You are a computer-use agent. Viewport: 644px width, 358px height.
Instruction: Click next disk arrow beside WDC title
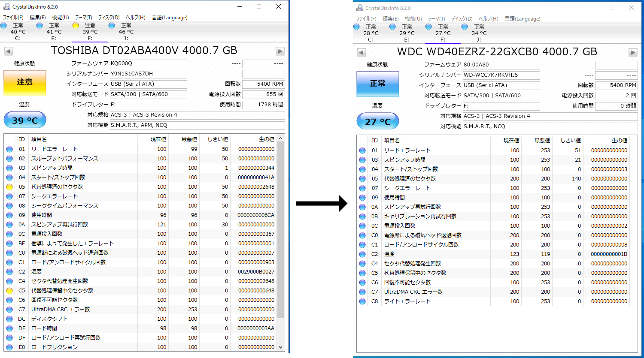pos(633,52)
